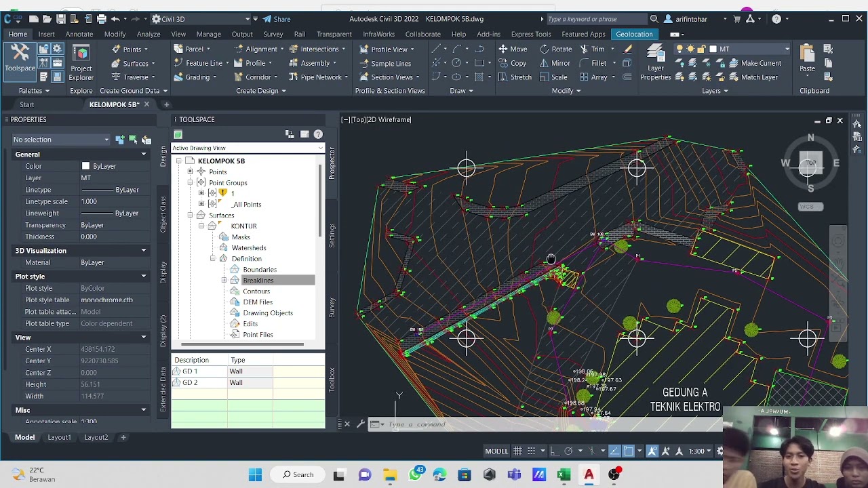Screen dimensions: 868x488
Task: Open the Analyze ribbon tab
Action: coord(149,34)
